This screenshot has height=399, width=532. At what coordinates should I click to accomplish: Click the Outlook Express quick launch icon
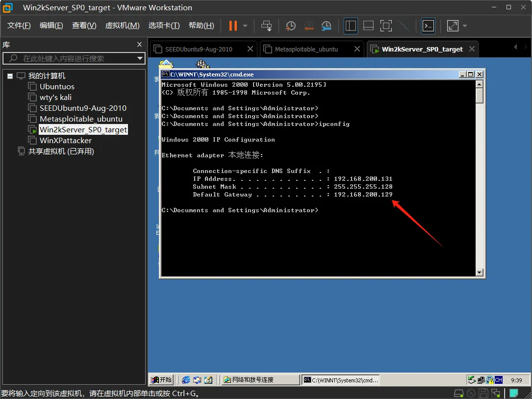pyautogui.click(x=197, y=380)
